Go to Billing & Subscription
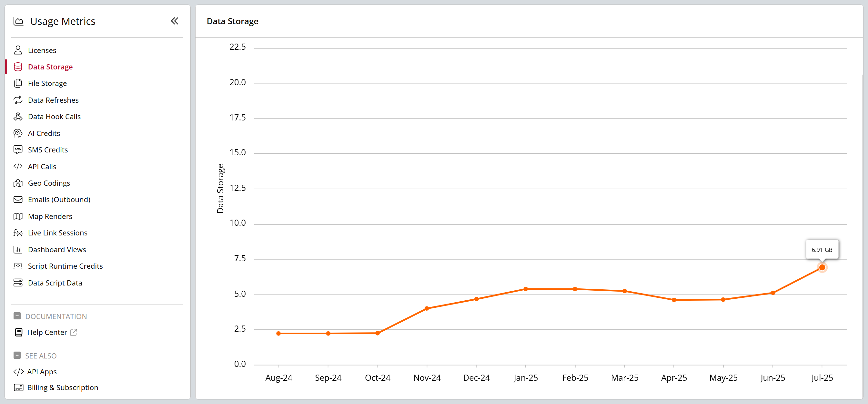This screenshot has height=404, width=868. [62, 388]
